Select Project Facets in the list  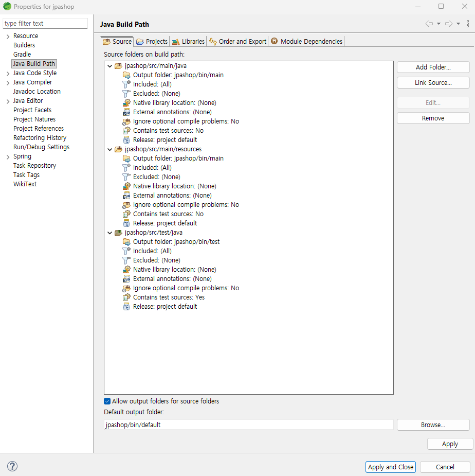(x=32, y=110)
